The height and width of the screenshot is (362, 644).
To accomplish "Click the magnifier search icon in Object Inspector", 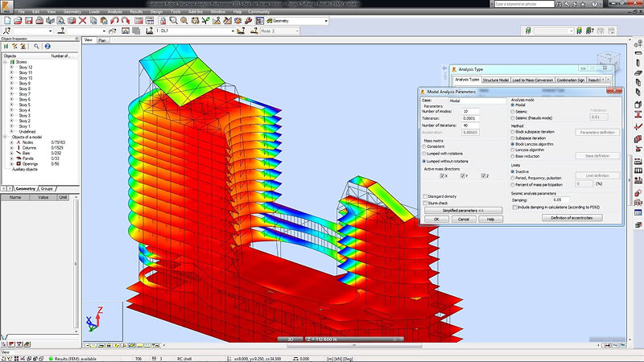I will (36, 47).
